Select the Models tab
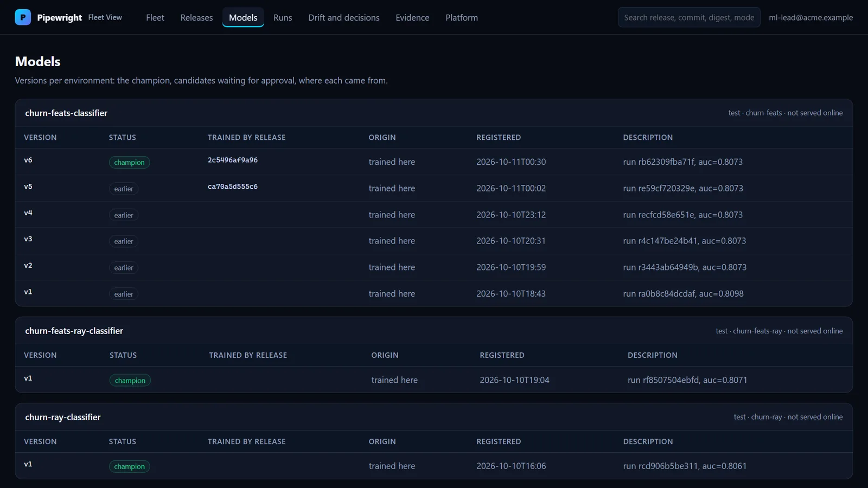This screenshot has height=488, width=868. (243, 17)
